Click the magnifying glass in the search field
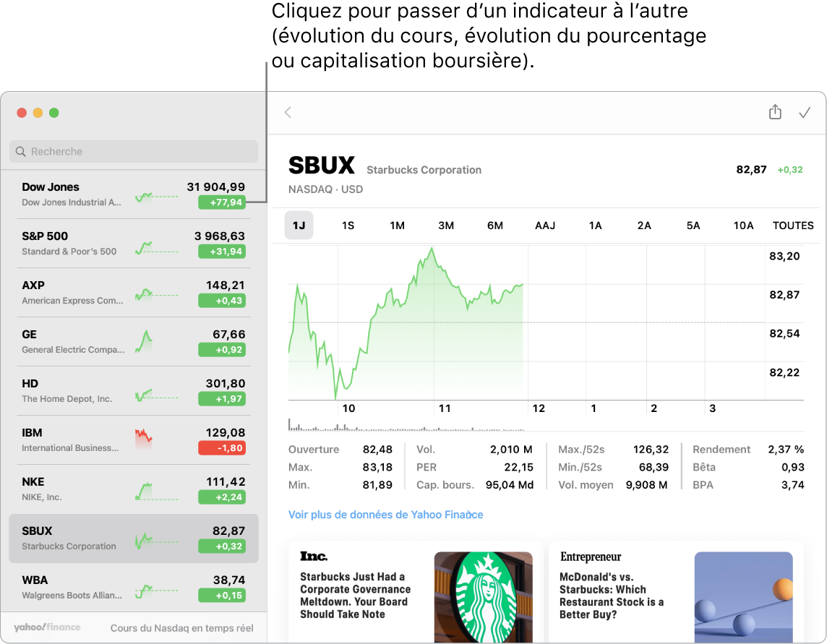Screen dimensions: 827x644 coord(21,151)
